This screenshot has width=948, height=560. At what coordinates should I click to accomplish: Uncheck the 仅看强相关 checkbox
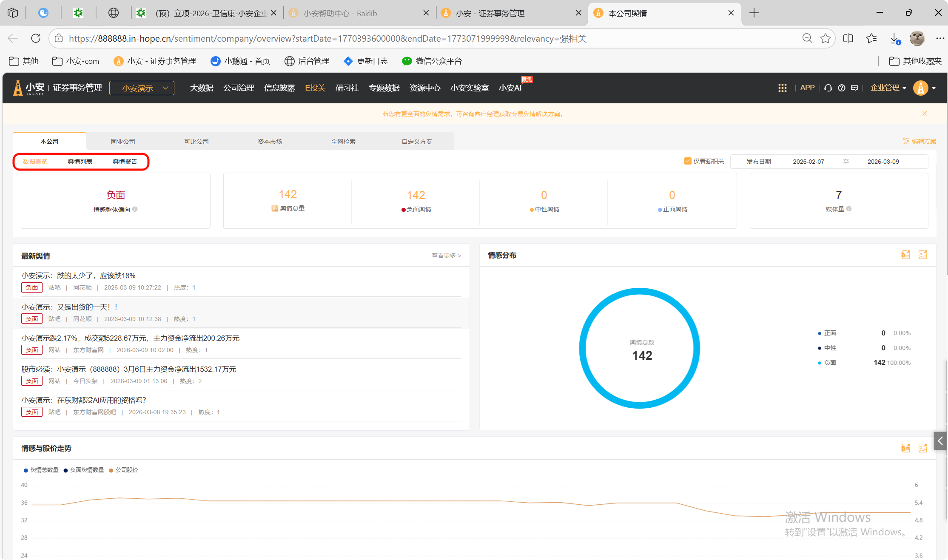click(x=688, y=161)
